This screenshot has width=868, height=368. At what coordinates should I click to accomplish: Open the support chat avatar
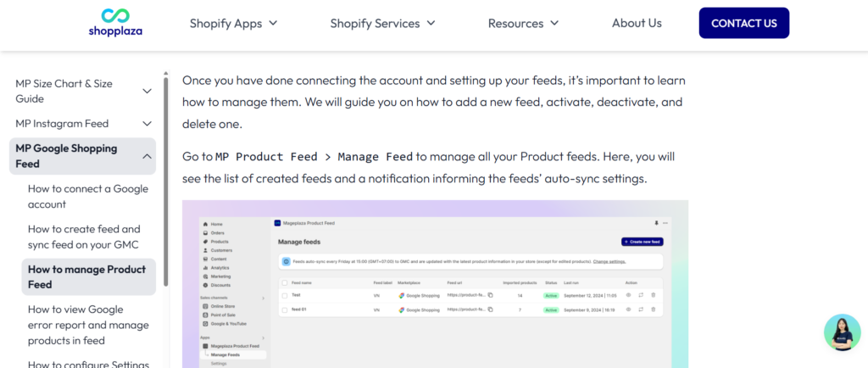842,332
